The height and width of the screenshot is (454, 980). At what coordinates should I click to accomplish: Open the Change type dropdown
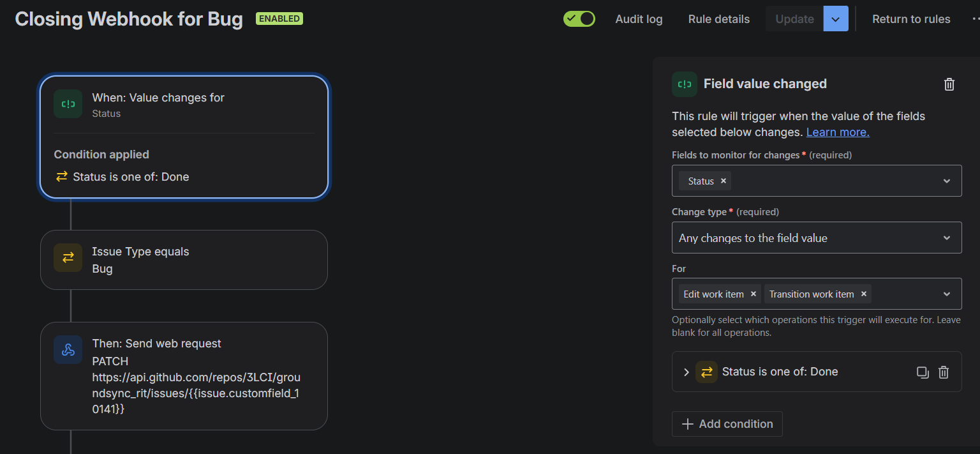coord(817,238)
